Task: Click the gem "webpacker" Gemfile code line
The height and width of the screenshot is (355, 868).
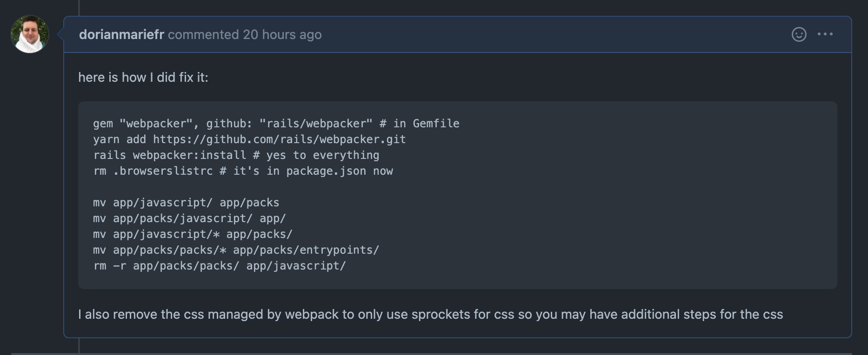Action: pyautogui.click(x=276, y=124)
